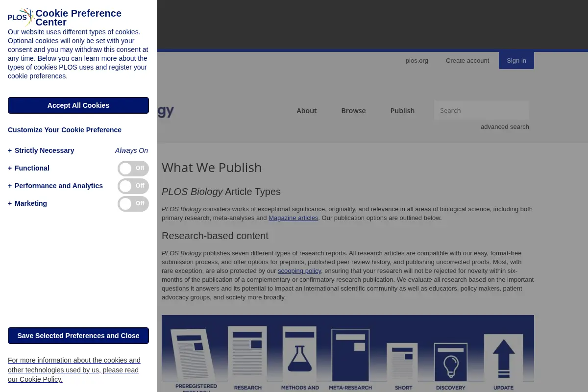Click the Short reports document icon
Image resolution: width=588 pixels, height=392 pixels.
point(402,363)
